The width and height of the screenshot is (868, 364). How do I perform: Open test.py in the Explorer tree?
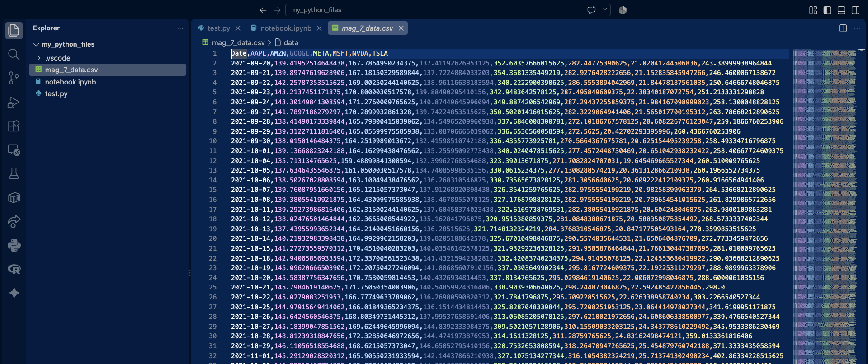(108, 93)
